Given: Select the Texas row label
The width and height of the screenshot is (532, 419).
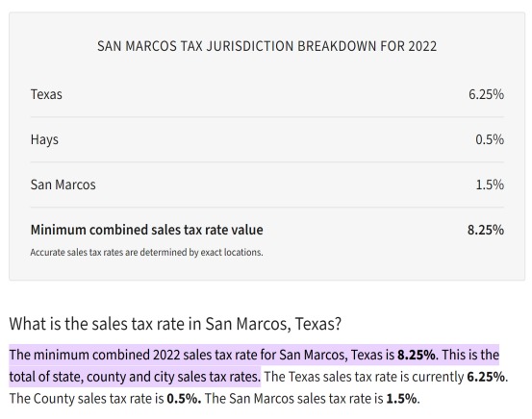Looking at the screenshot, I should 46,94.
